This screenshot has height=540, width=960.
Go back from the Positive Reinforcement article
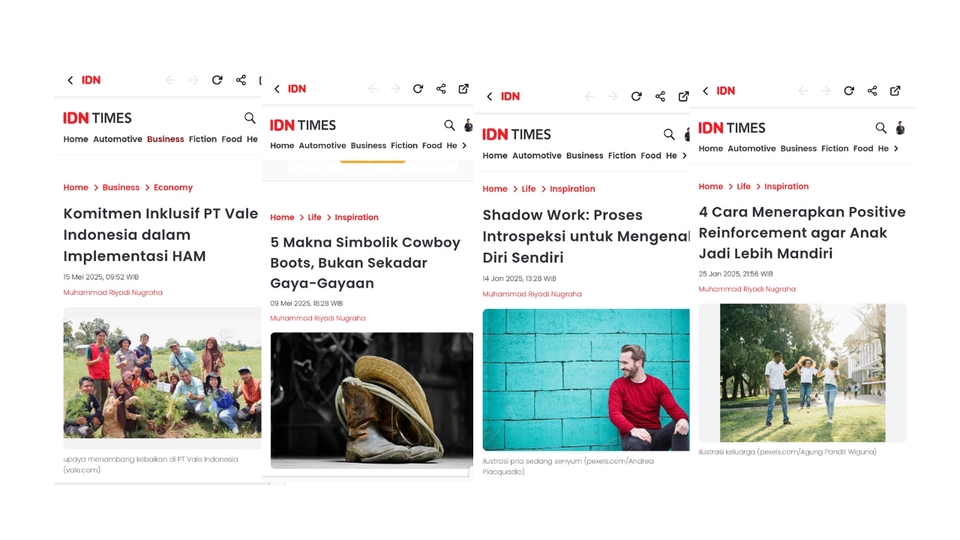[x=705, y=91]
